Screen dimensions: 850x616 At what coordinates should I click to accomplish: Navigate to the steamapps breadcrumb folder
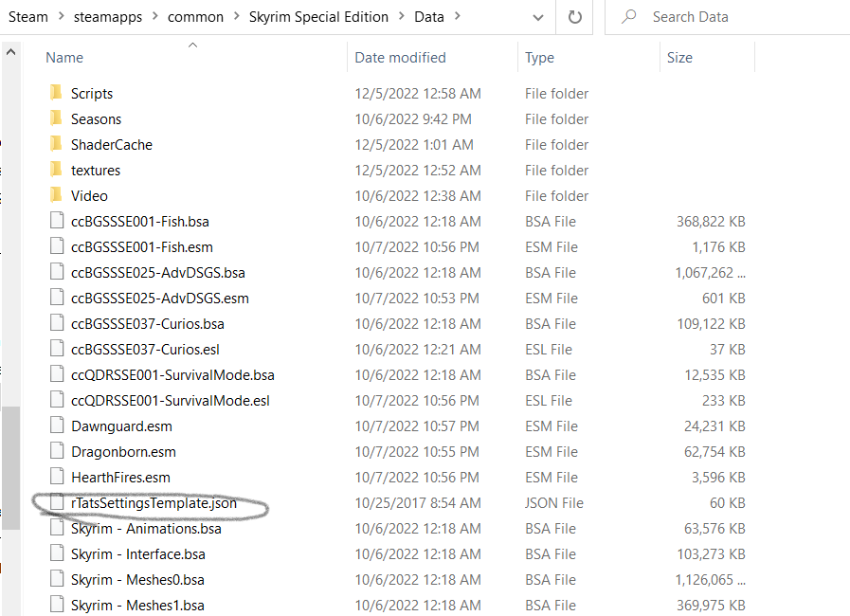(108, 17)
